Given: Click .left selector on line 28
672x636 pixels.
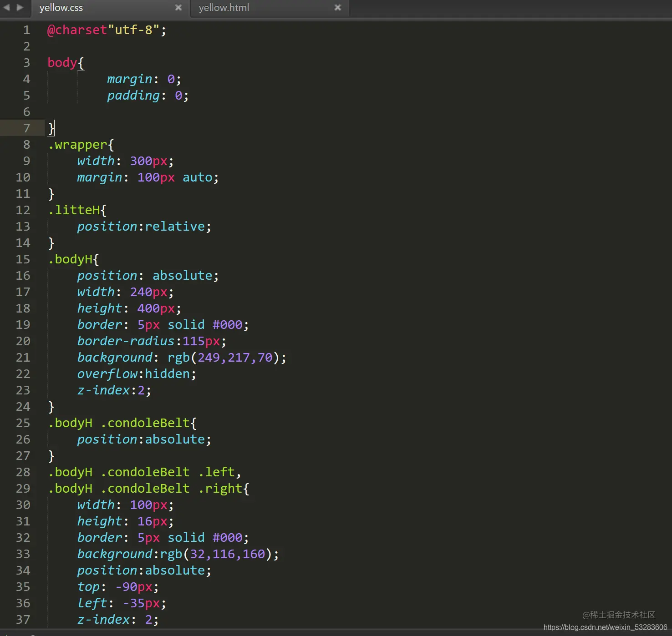Looking at the screenshot, I should (216, 472).
